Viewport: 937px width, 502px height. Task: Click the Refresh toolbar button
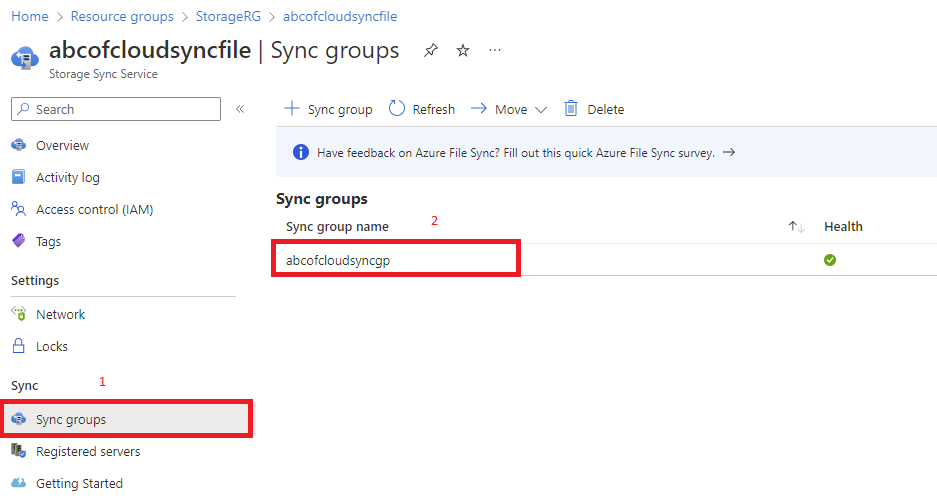click(x=422, y=109)
